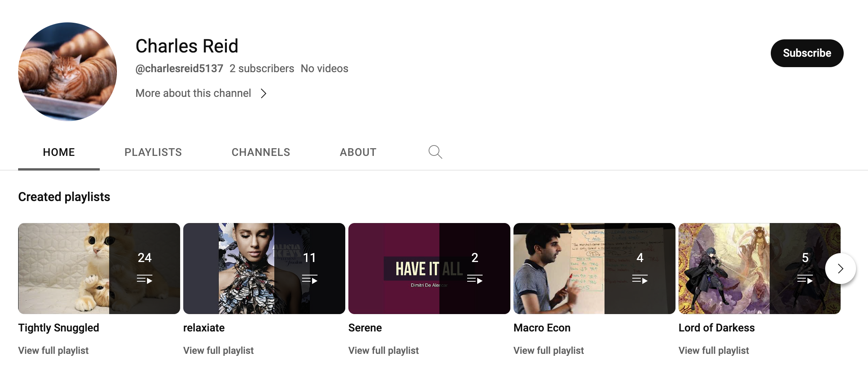Open More about this channel link
This screenshot has width=868, height=382.
[x=193, y=93]
